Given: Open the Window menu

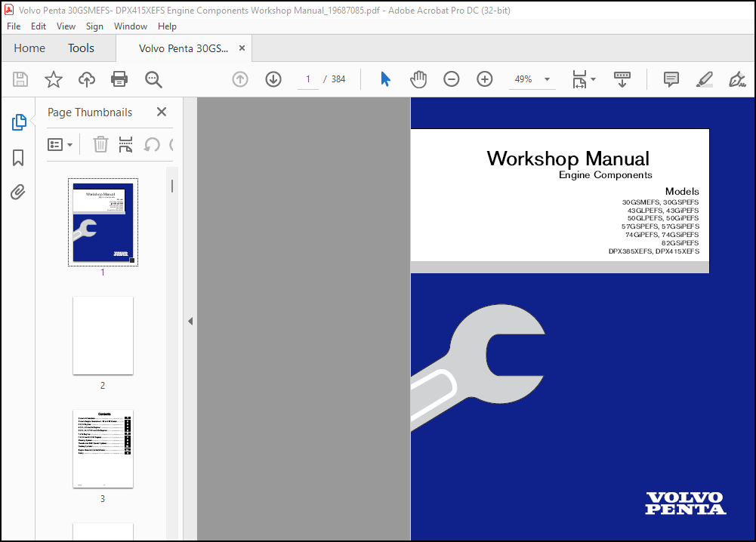Looking at the screenshot, I should tap(130, 26).
